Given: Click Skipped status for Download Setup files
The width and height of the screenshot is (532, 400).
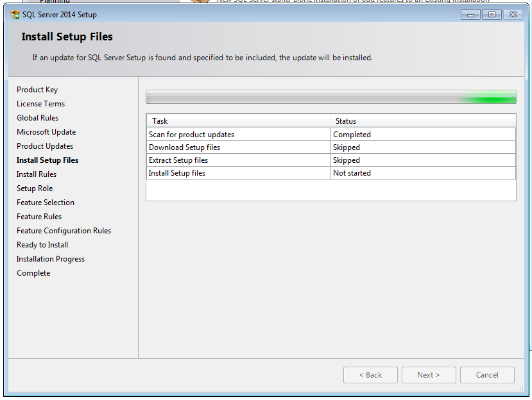Looking at the screenshot, I should coord(423,147).
